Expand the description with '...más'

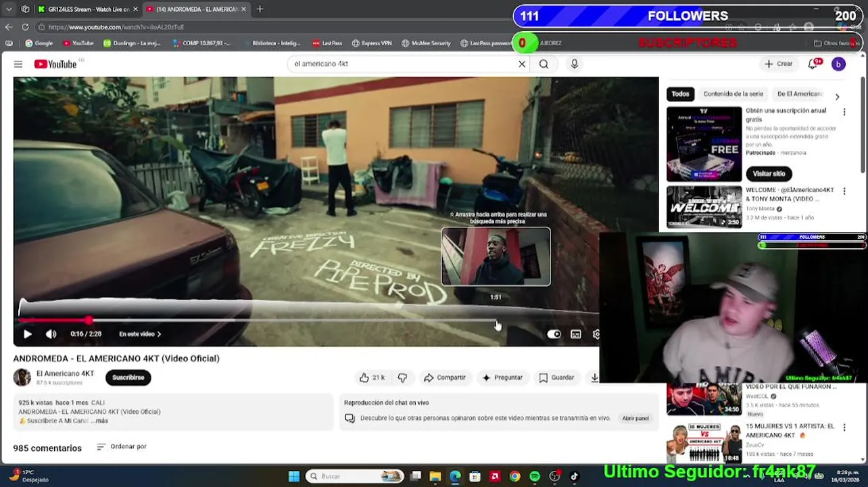(x=99, y=421)
